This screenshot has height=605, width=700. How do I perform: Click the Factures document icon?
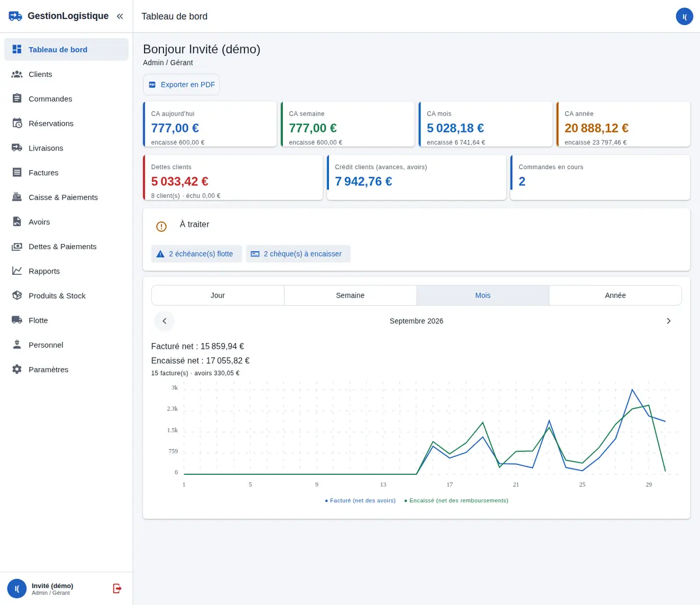click(x=17, y=173)
